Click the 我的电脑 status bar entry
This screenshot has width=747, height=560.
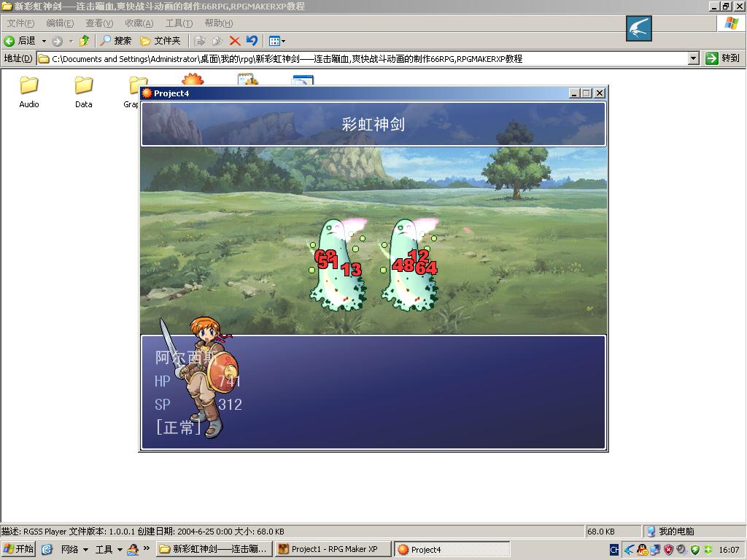coord(670,532)
